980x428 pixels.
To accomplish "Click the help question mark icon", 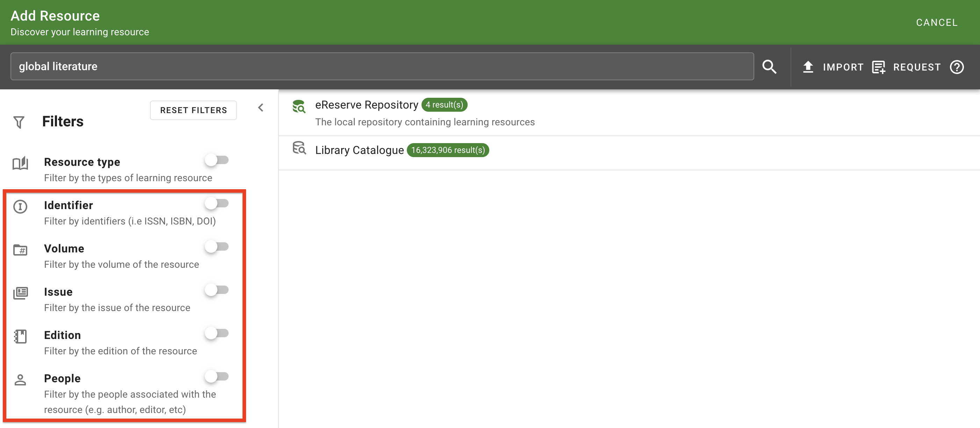I will 957,67.
